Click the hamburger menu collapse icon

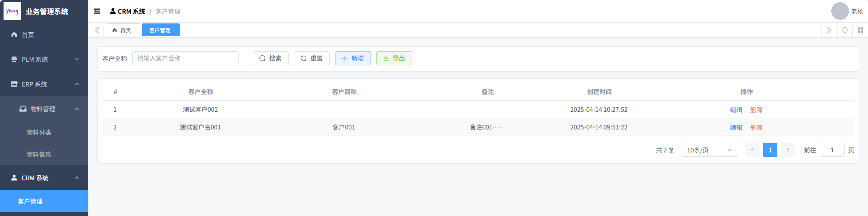97,11
